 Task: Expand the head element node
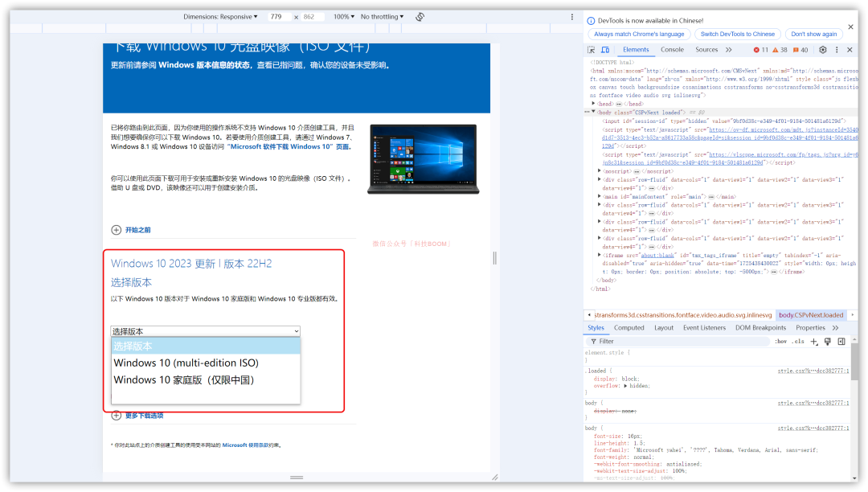point(593,104)
